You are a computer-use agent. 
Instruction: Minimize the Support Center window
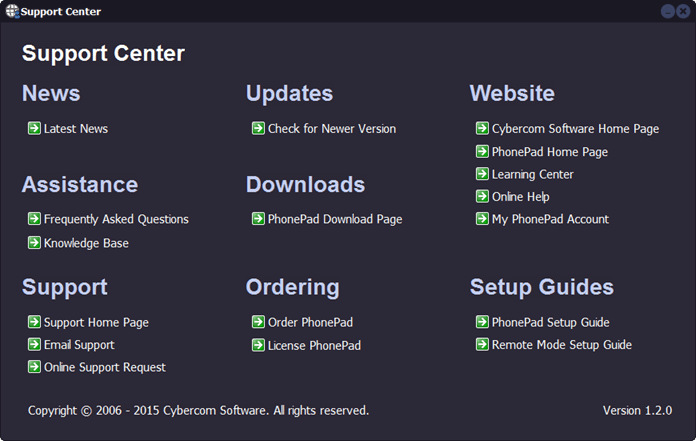pyautogui.click(x=668, y=11)
